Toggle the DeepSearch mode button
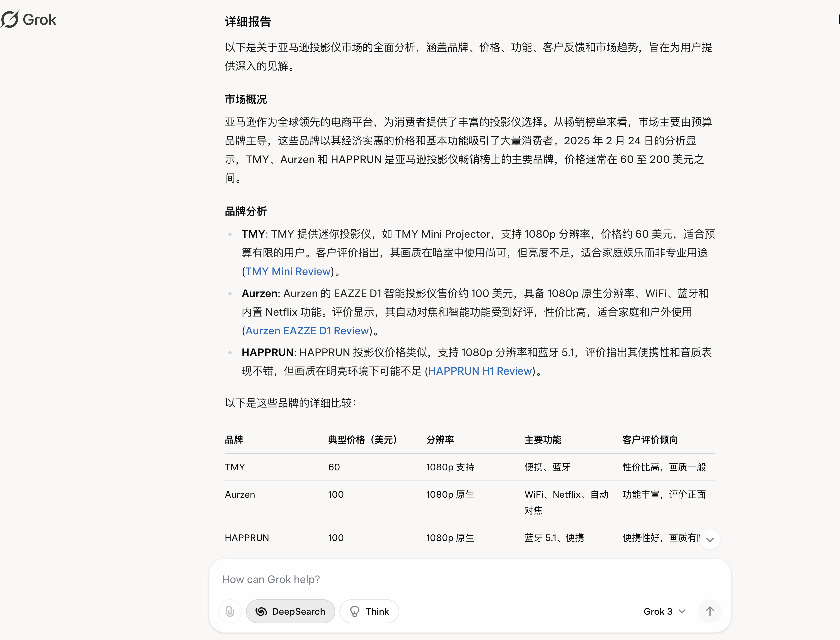The image size is (840, 640). tap(290, 611)
